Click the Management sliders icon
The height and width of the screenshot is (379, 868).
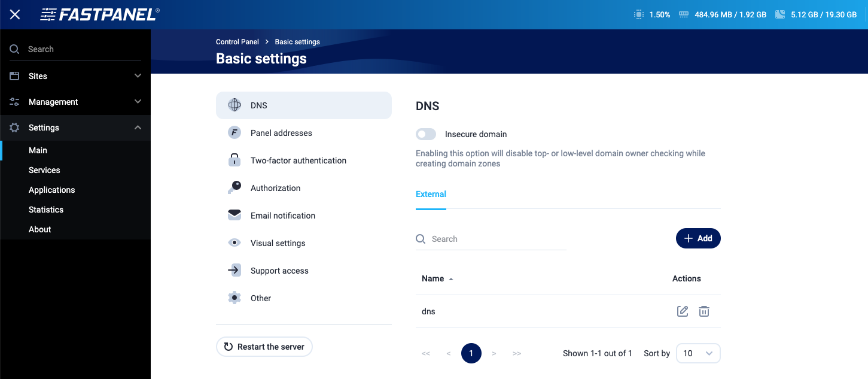tap(14, 102)
